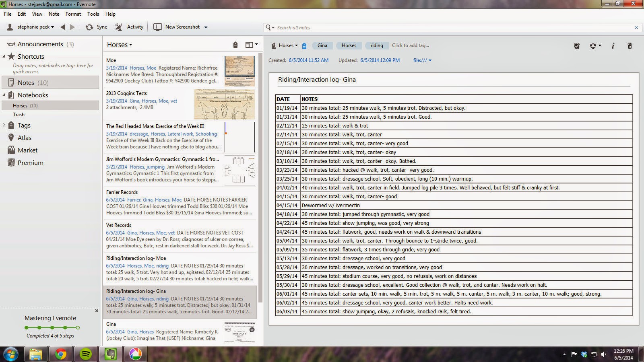Click the updated date 6/5/2014 12:09 PM
The width and height of the screenshot is (644, 362).
tap(380, 60)
